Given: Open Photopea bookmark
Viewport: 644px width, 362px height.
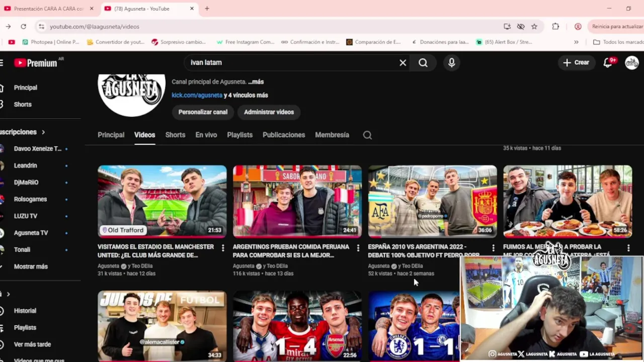Looking at the screenshot, I should [51, 42].
